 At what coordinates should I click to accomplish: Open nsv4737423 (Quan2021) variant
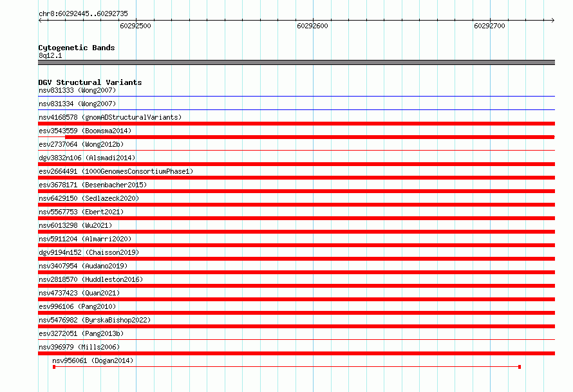pyautogui.click(x=79, y=293)
